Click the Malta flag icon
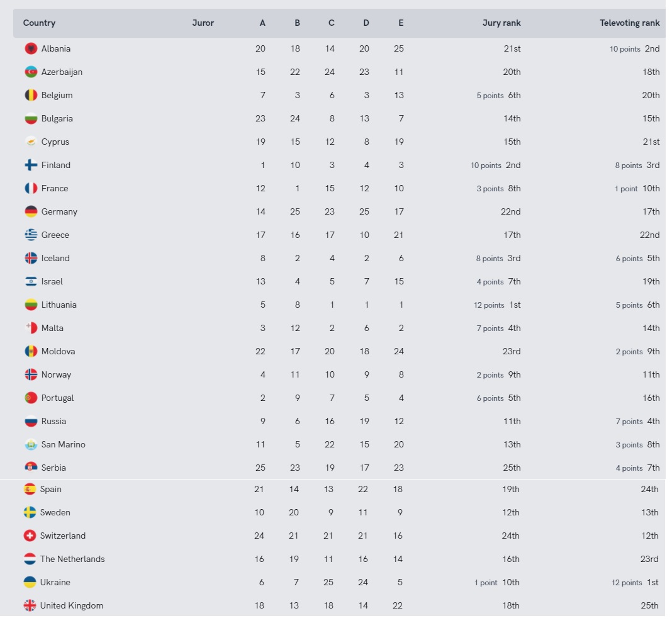The image size is (672, 623). 31,328
